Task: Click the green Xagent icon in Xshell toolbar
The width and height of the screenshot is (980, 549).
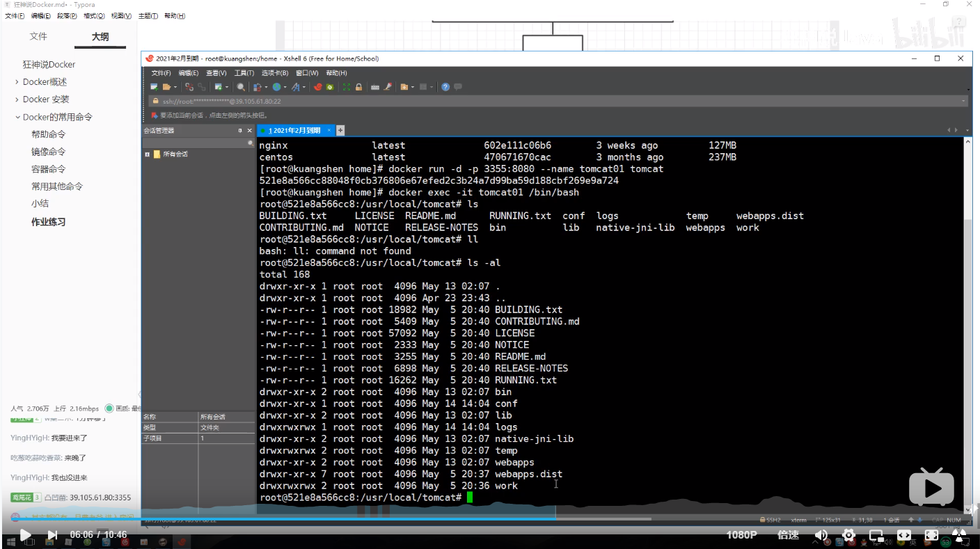Action: (330, 87)
